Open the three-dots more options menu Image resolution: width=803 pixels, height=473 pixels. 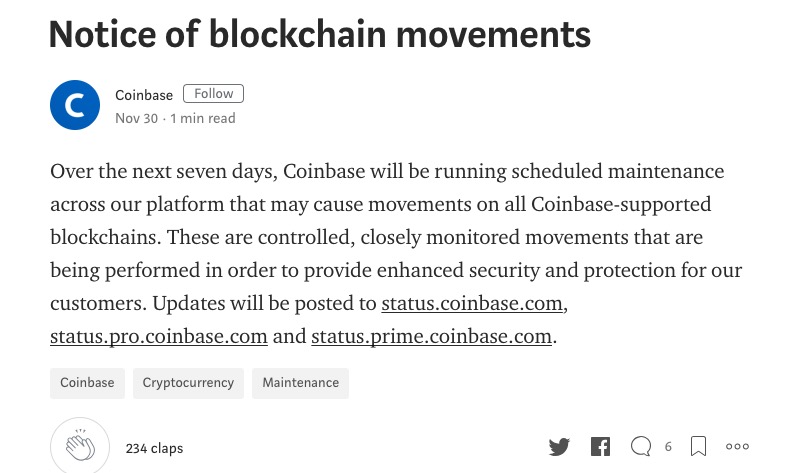point(737,446)
